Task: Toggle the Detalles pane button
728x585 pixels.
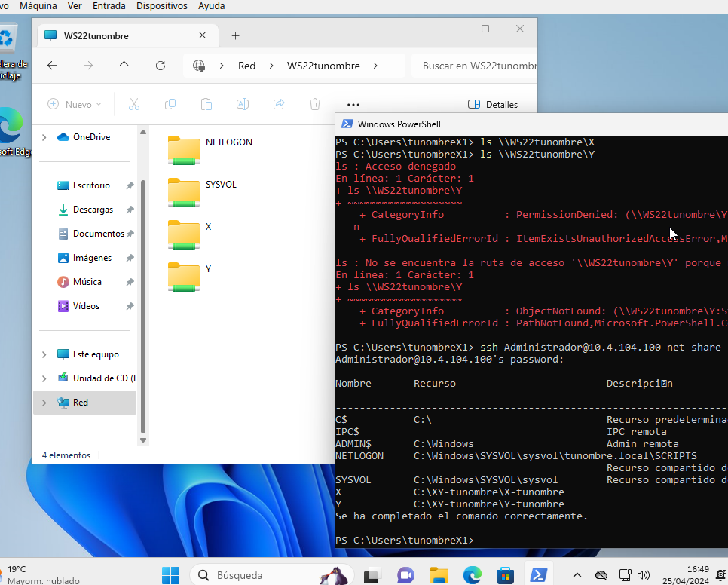Action: point(493,105)
